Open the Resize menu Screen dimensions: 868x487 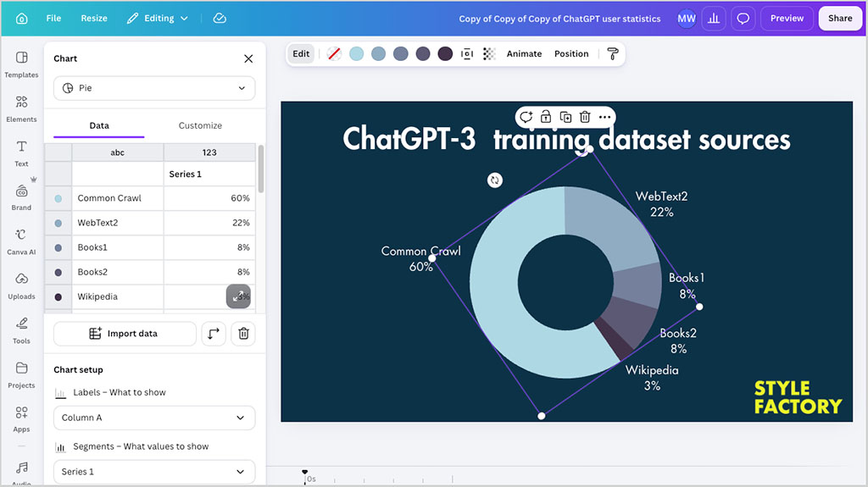94,19
